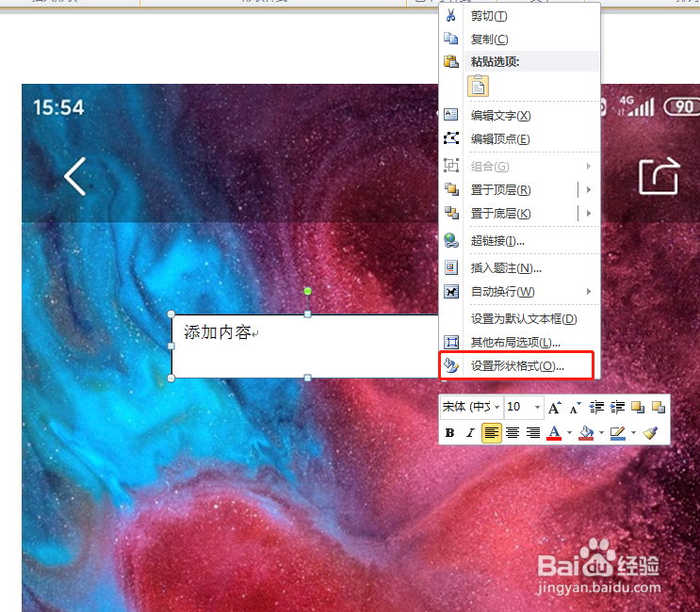
Task: Expand the Wrap Text submenu arrow
Action: (x=589, y=292)
